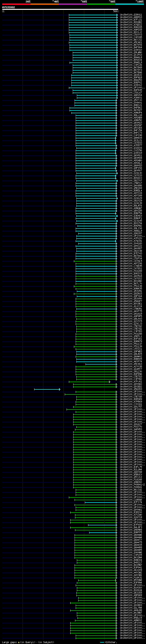Click the purple ~60% identity legend segment

[x=73, y=4]
